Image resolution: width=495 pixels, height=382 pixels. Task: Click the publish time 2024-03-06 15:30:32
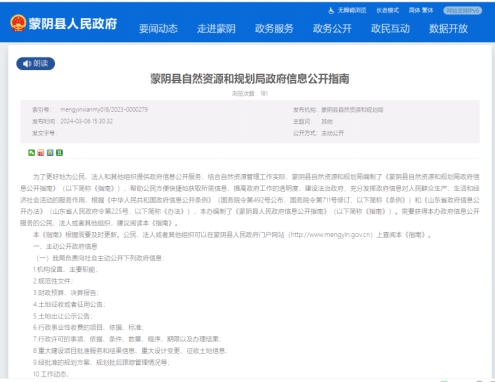(x=87, y=121)
